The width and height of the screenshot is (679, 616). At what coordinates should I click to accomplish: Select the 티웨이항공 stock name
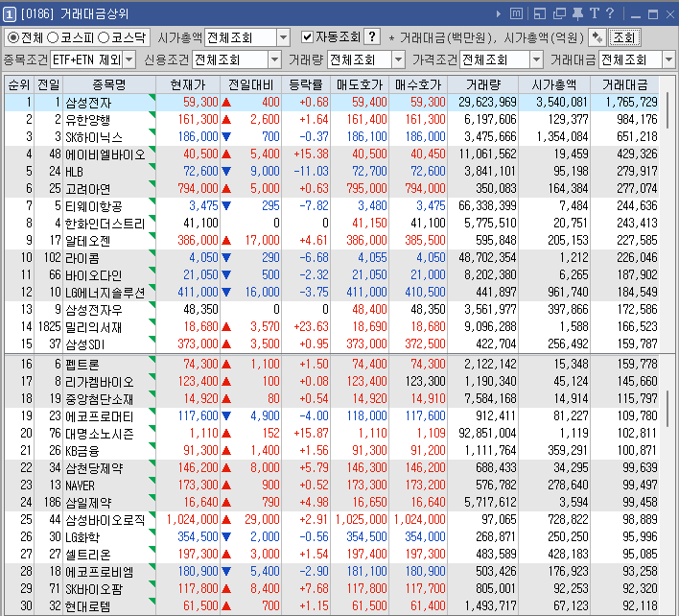(94, 206)
